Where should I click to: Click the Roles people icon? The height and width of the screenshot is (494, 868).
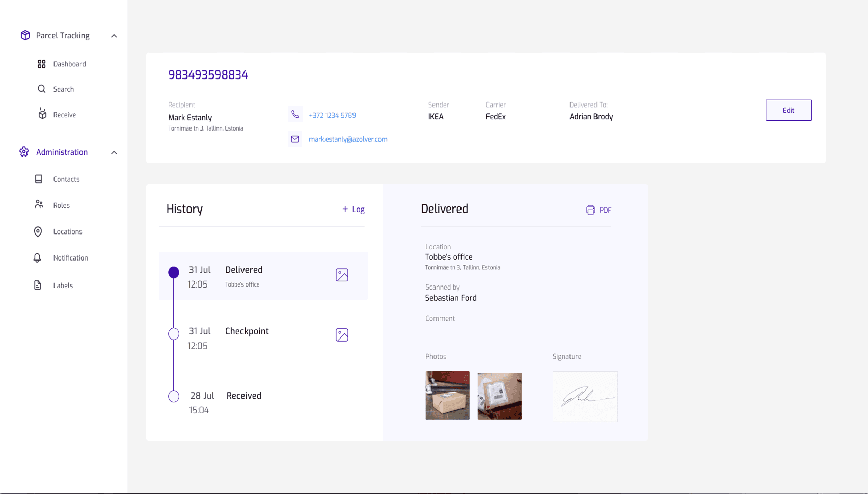39,204
